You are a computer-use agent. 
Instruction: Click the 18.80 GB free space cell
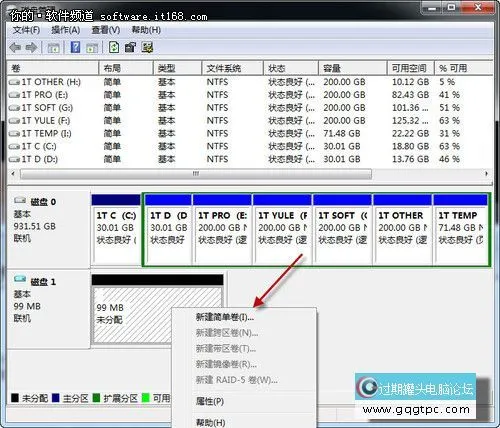click(410, 147)
